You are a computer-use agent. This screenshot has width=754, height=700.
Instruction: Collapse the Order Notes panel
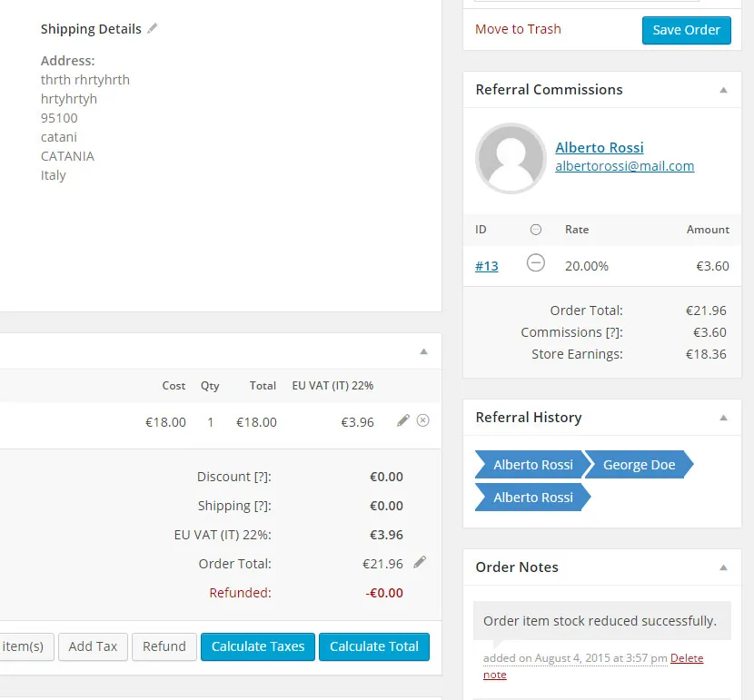724,567
